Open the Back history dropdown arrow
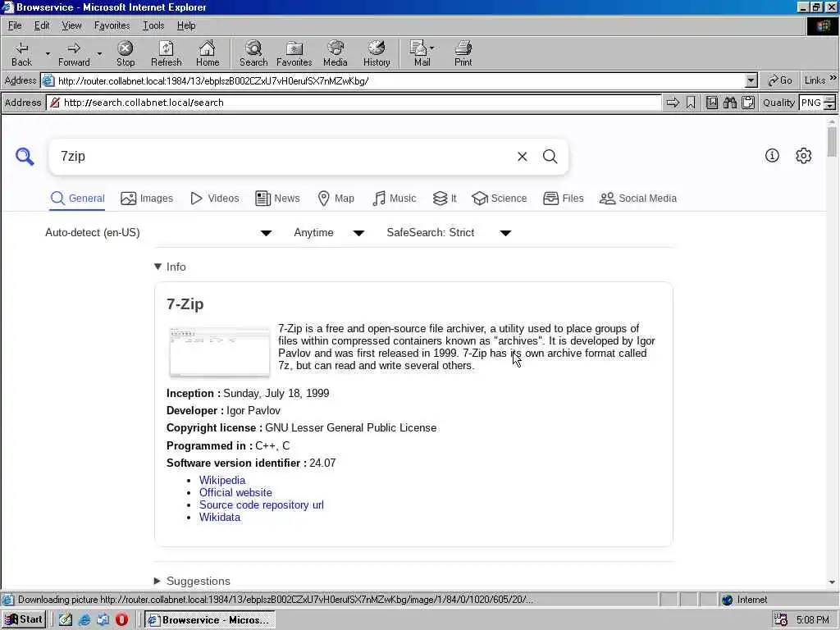840x630 pixels. point(47,53)
